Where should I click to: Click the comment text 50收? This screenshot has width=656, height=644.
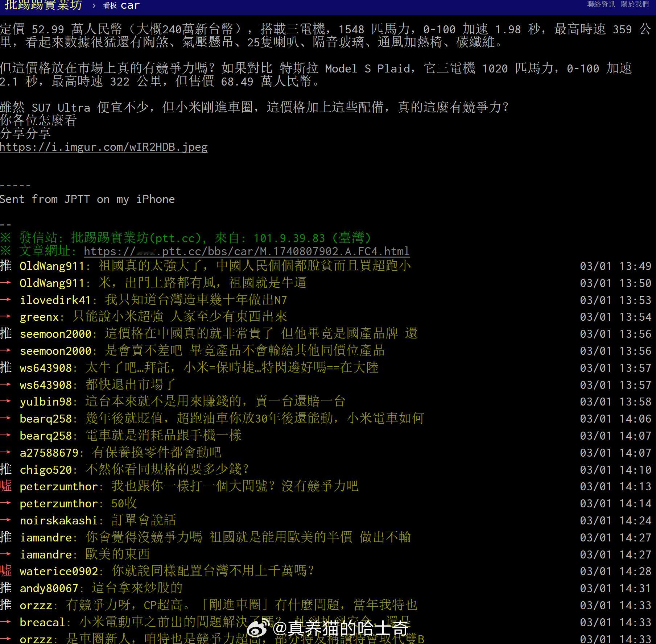point(124,504)
